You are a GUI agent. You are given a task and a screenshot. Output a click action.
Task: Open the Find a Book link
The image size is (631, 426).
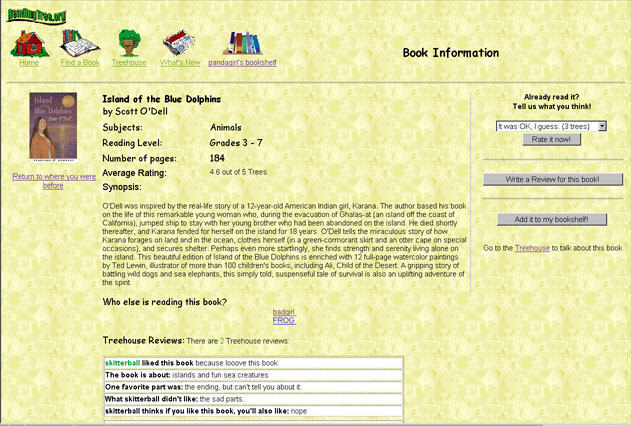[80, 63]
